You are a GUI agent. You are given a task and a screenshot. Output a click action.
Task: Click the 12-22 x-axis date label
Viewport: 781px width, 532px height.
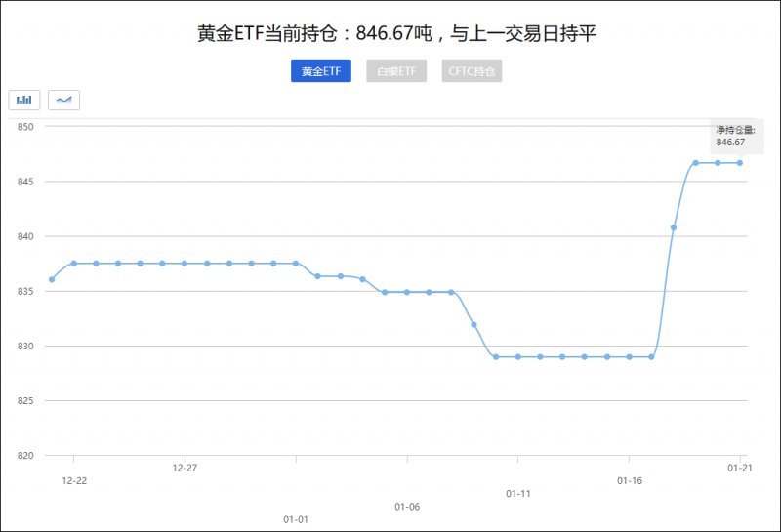click(x=73, y=481)
